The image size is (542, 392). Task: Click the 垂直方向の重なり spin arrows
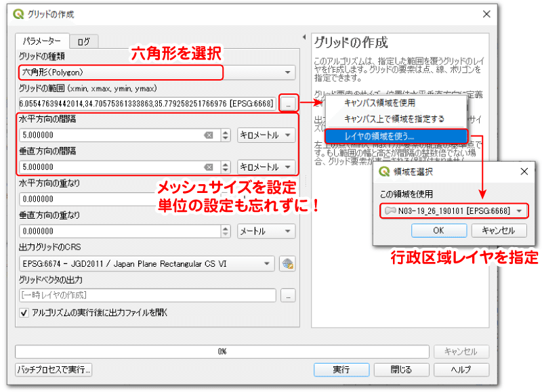[x=226, y=231]
